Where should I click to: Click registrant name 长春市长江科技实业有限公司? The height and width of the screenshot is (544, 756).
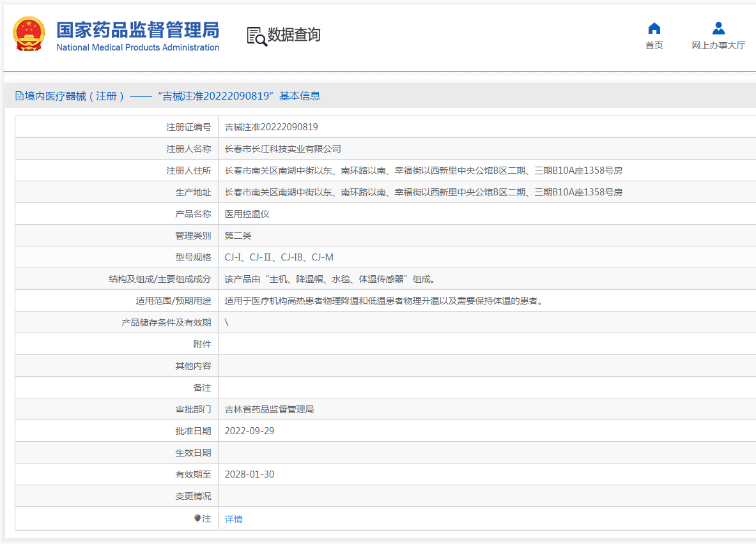282,149
